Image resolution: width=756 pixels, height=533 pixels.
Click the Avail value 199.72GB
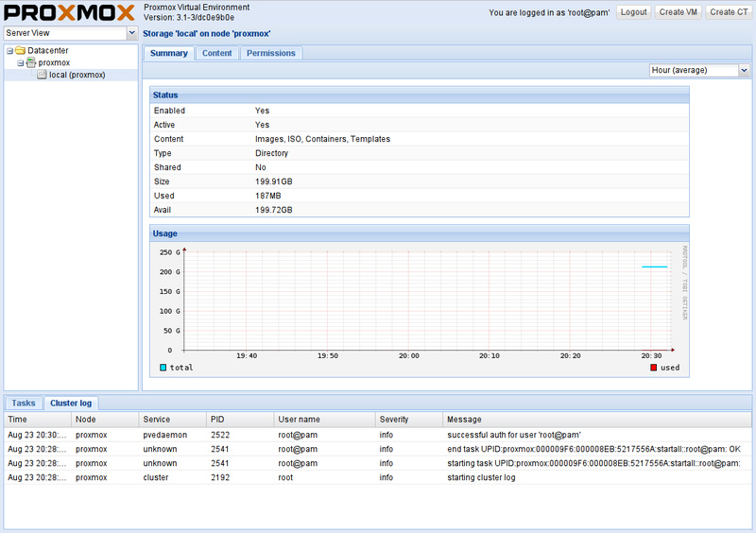[x=273, y=211]
